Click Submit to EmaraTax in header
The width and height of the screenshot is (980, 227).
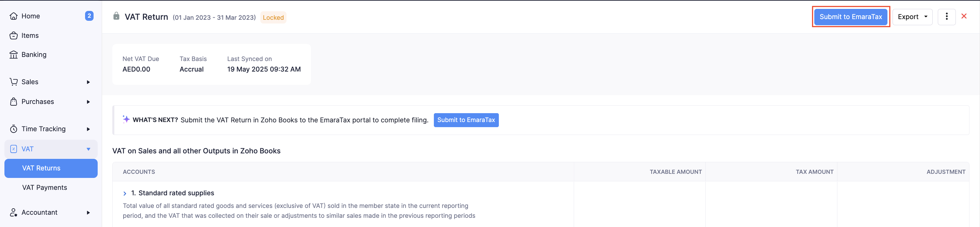point(851,17)
